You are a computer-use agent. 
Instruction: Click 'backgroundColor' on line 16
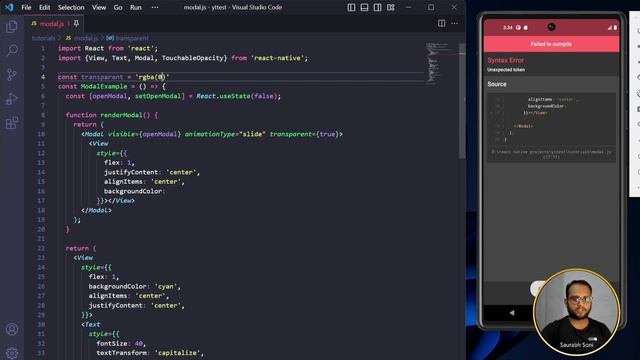pyautogui.click(x=133, y=191)
